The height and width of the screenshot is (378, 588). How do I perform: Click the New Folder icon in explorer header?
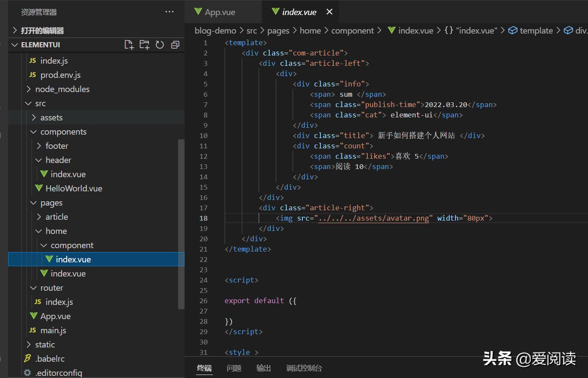pos(145,45)
